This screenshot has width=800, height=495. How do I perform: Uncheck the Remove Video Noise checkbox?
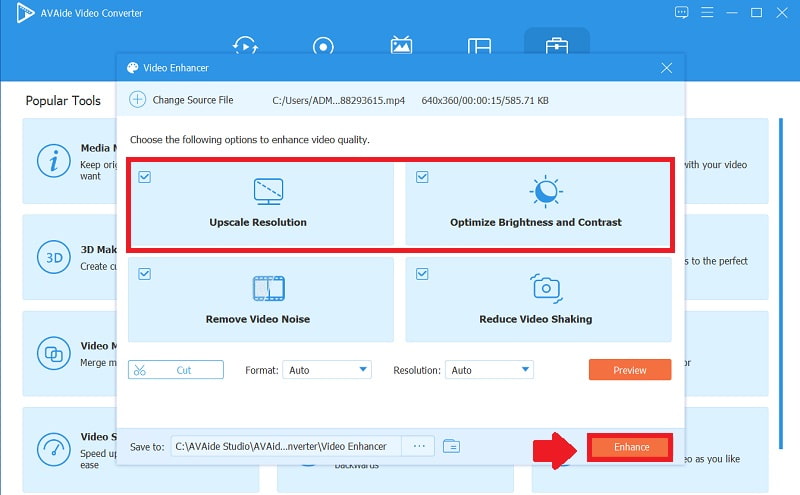tap(144, 274)
